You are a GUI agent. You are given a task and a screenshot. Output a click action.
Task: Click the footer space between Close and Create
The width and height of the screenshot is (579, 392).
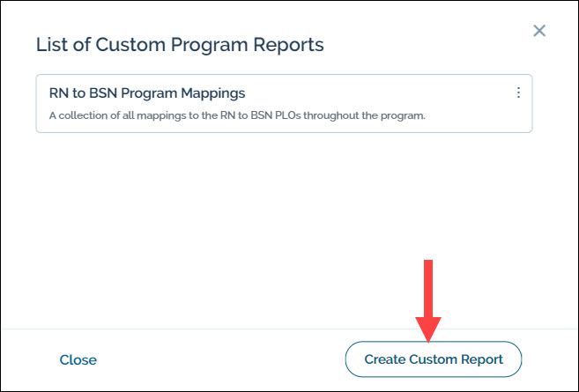[220, 359]
